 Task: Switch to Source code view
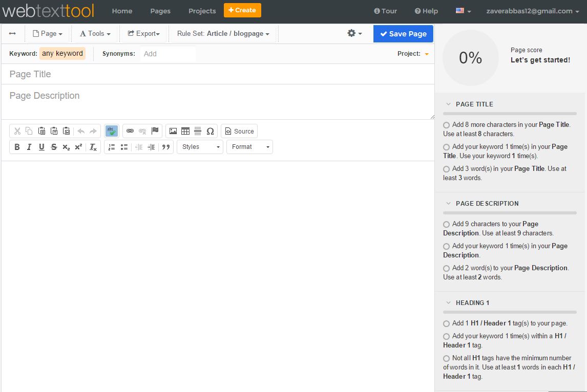[239, 131]
